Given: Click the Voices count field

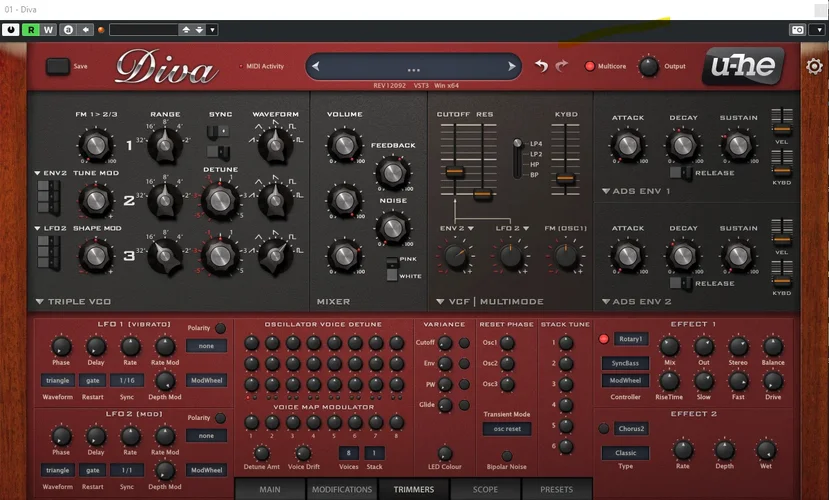Looking at the screenshot, I should tap(348, 453).
